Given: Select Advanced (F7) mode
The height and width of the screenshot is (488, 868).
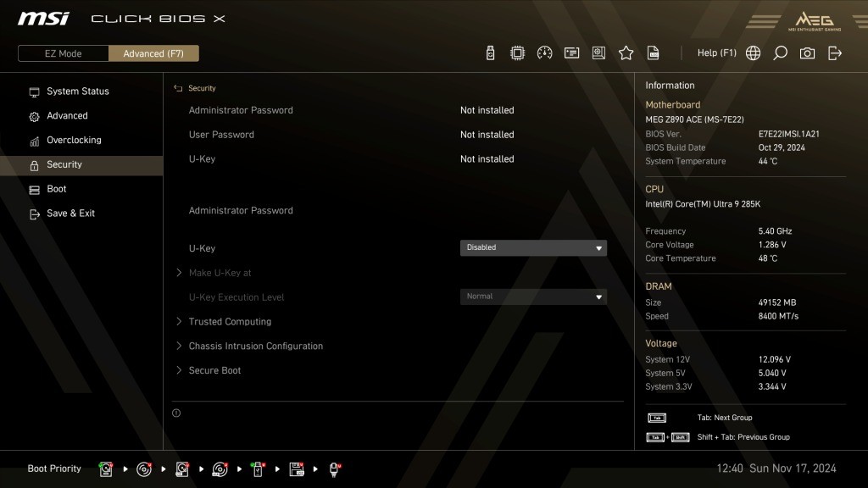Looking at the screenshot, I should (153, 53).
